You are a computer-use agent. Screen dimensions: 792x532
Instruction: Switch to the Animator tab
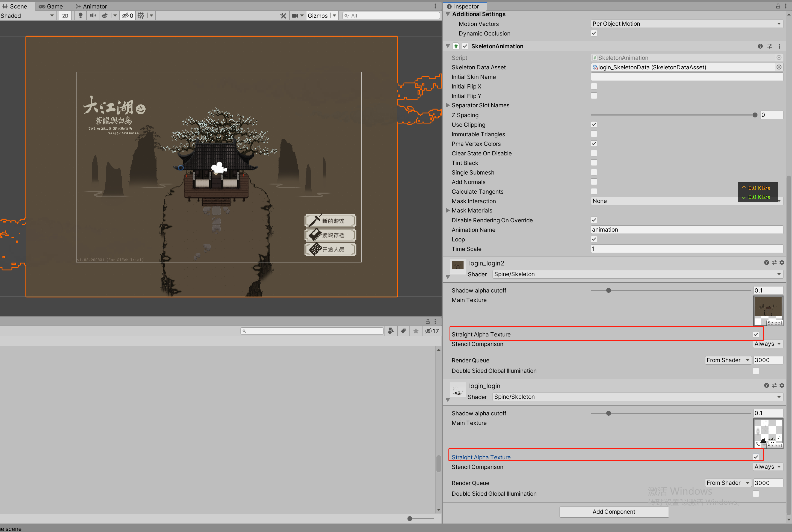point(91,6)
